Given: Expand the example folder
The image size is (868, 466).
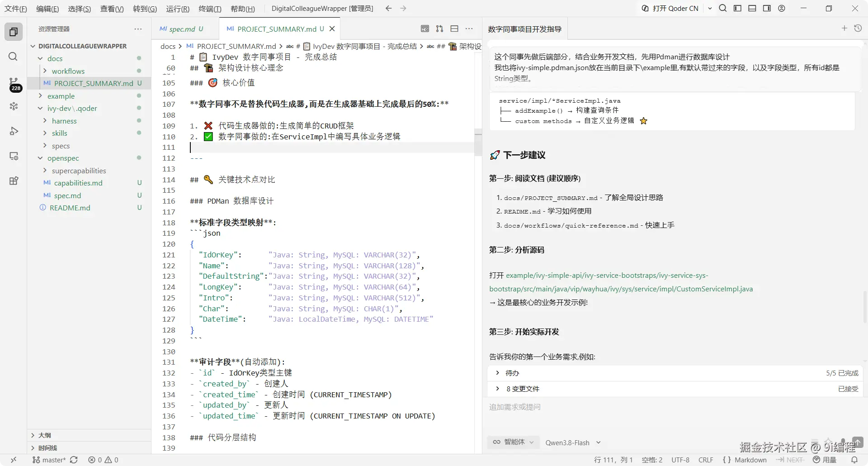Looking at the screenshot, I should tap(61, 96).
